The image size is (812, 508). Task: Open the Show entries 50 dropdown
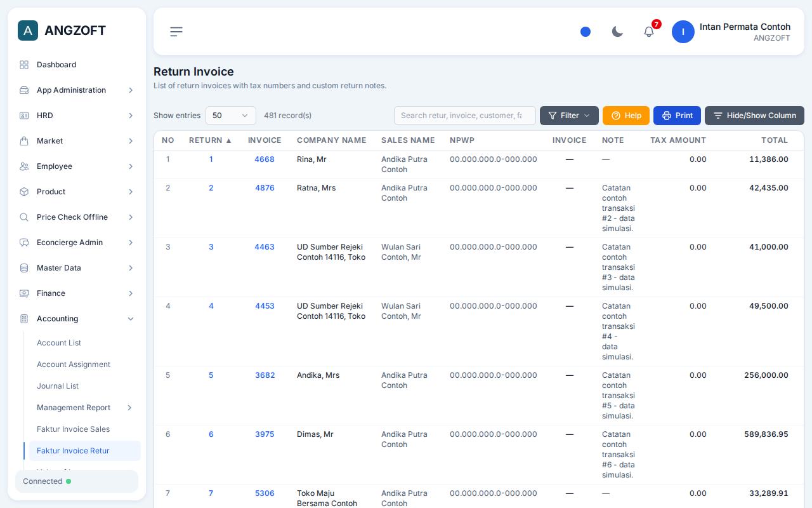231,116
